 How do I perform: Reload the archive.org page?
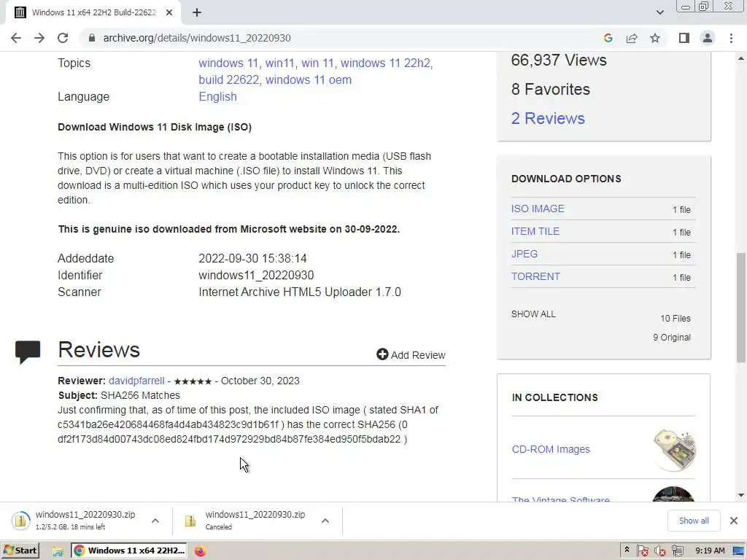click(63, 38)
